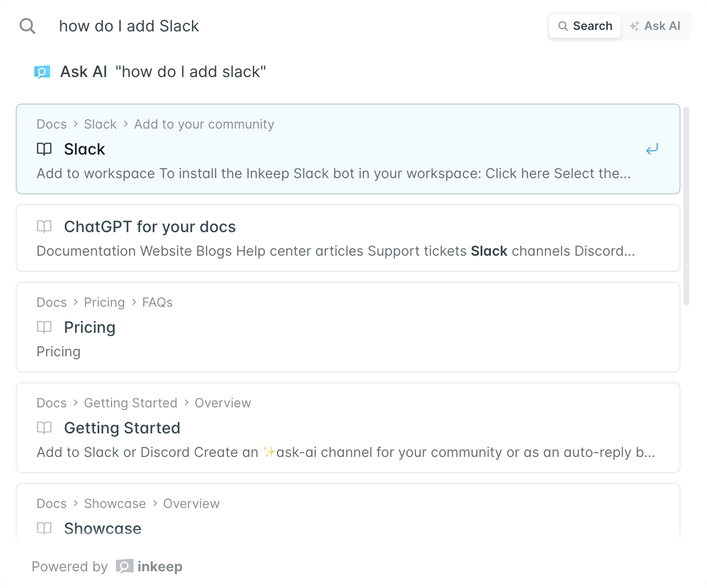Click the Powered by Inkeep text
The height and width of the screenshot is (588, 707).
[70, 566]
